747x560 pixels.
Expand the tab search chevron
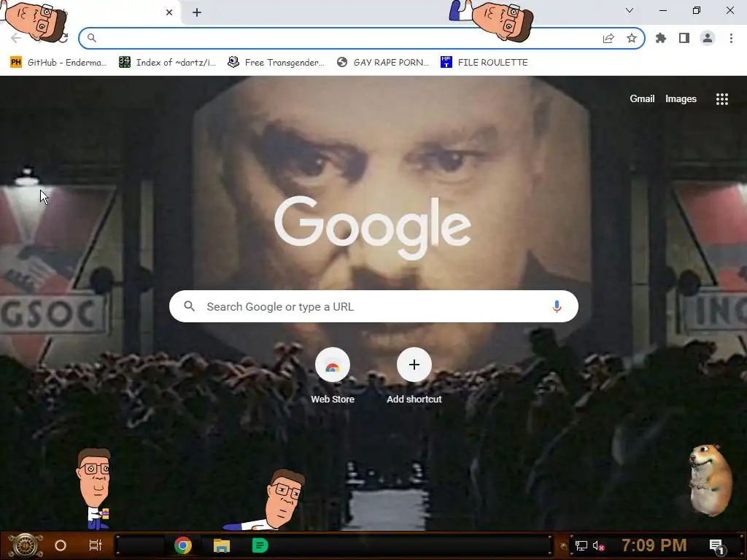[630, 10]
